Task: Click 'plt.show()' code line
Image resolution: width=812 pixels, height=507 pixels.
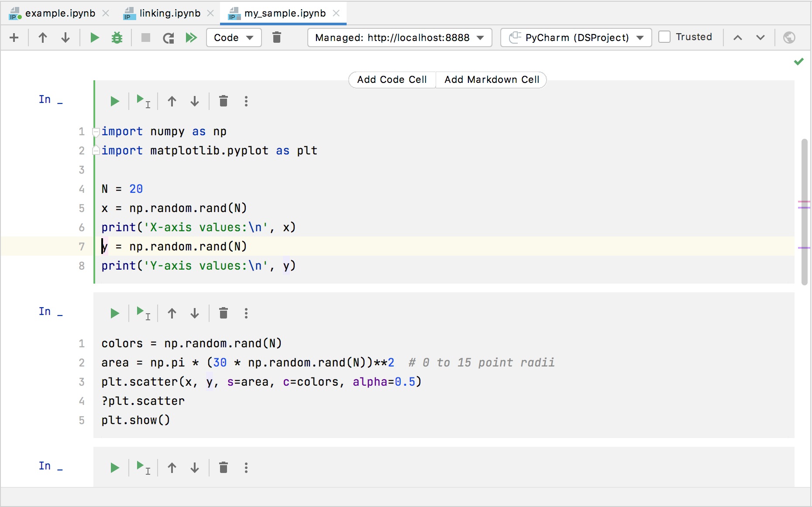Action: tap(136, 420)
